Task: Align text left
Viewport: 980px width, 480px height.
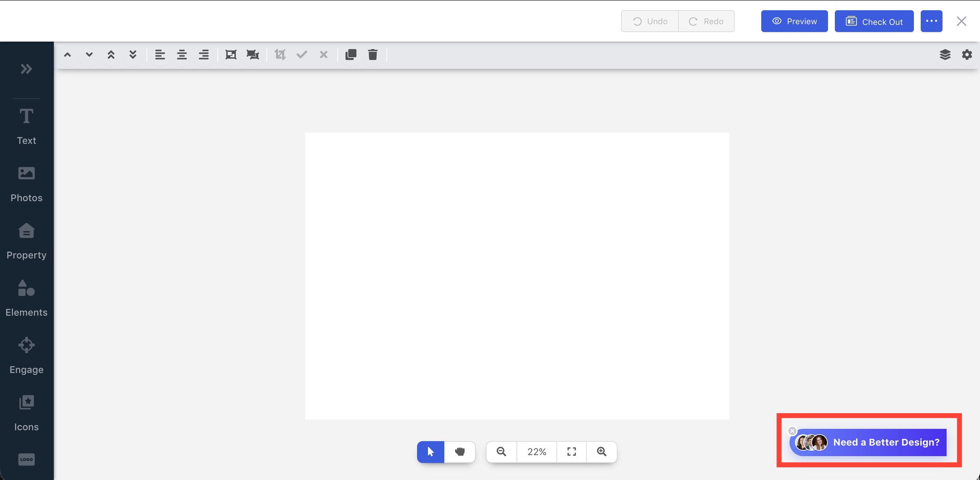Action: (x=160, y=55)
